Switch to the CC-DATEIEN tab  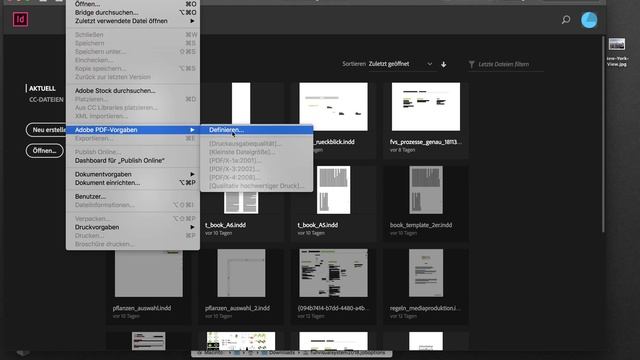click(46, 100)
